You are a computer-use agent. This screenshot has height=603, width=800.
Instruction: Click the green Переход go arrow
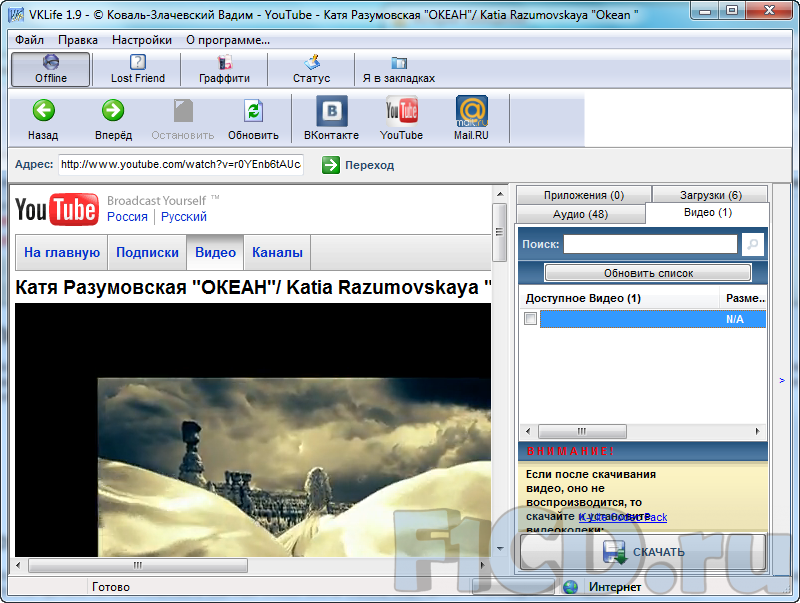pos(331,165)
